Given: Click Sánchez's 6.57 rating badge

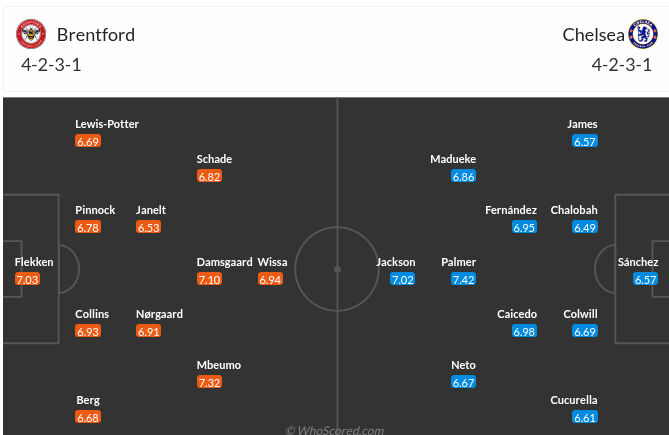Looking at the screenshot, I should coord(645,279).
